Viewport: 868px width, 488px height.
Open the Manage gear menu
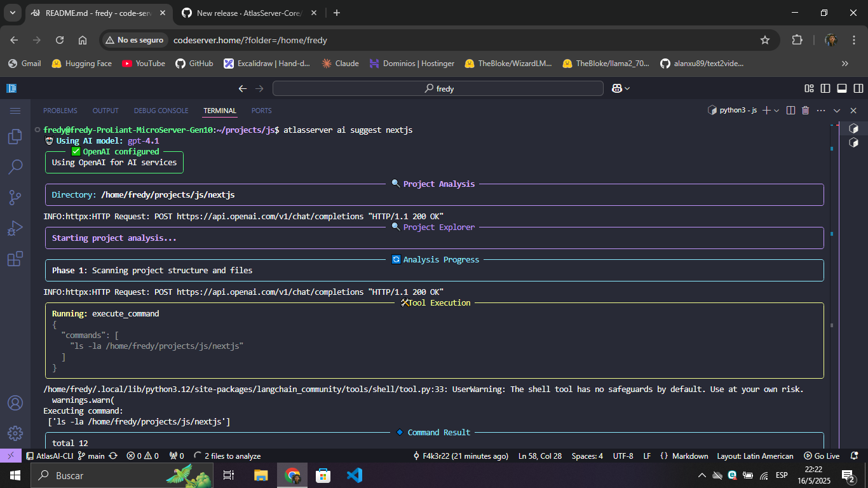[x=15, y=433]
